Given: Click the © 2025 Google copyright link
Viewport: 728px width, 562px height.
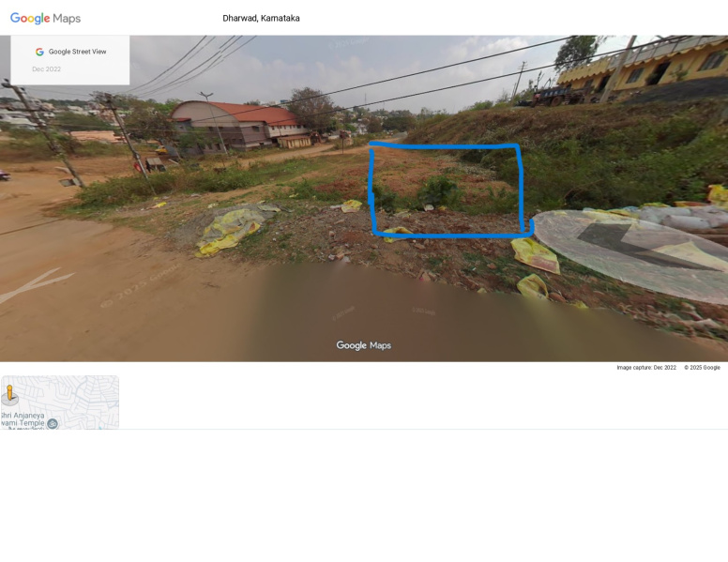Looking at the screenshot, I should (x=702, y=368).
